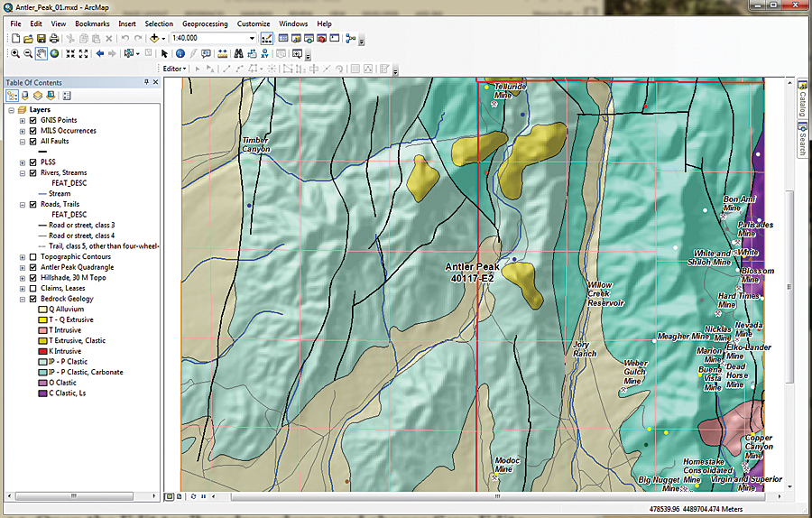Create a new map document
Screen dimensions: 812x518
tap(15, 38)
